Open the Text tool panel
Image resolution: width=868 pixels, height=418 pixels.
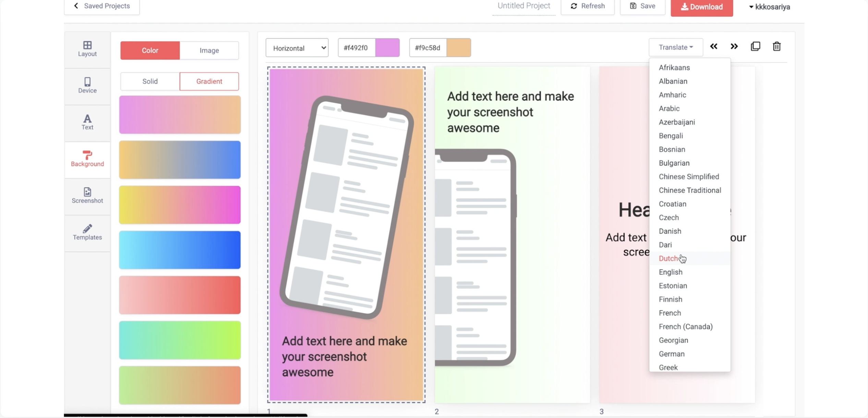87,122
